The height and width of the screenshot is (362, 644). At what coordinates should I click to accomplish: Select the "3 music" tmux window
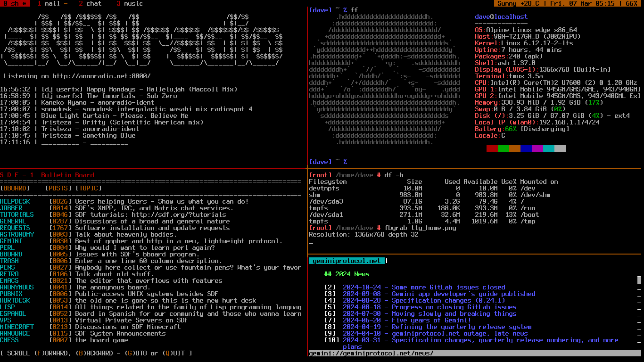tap(129, 3)
